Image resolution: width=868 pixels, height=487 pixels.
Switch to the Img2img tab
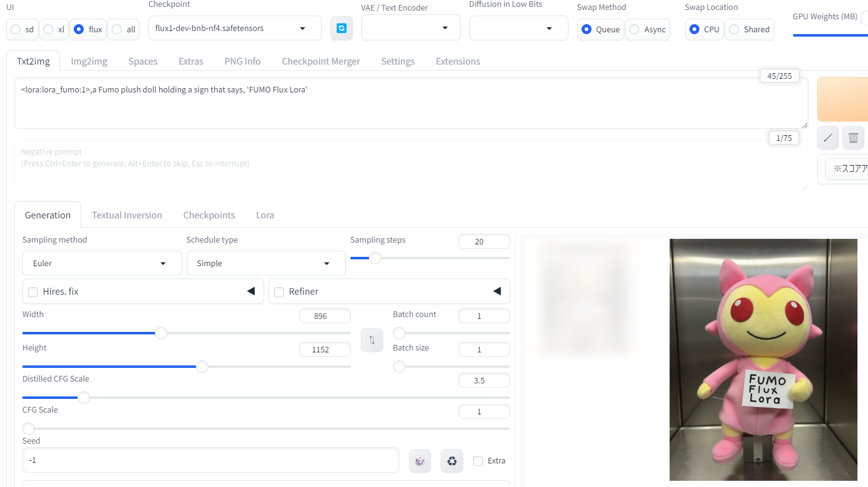(x=89, y=61)
